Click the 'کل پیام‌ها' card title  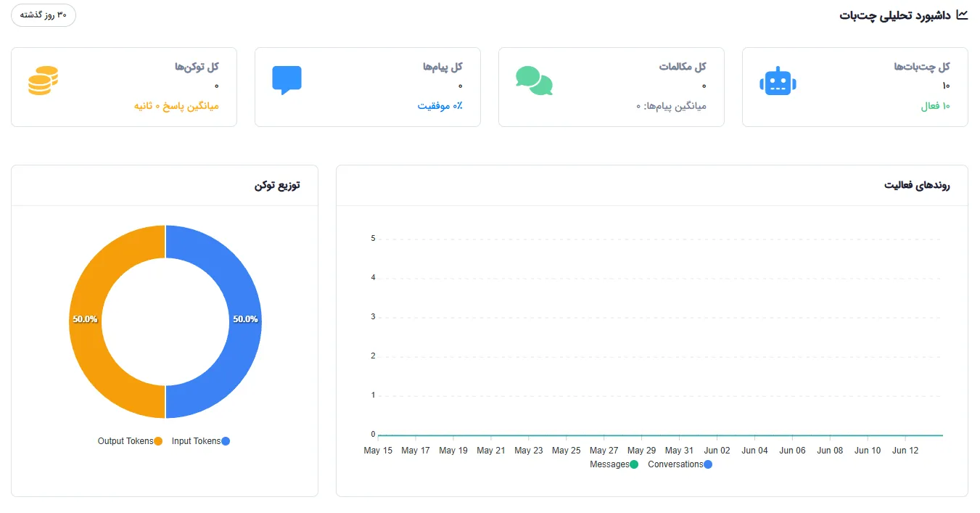(x=442, y=67)
